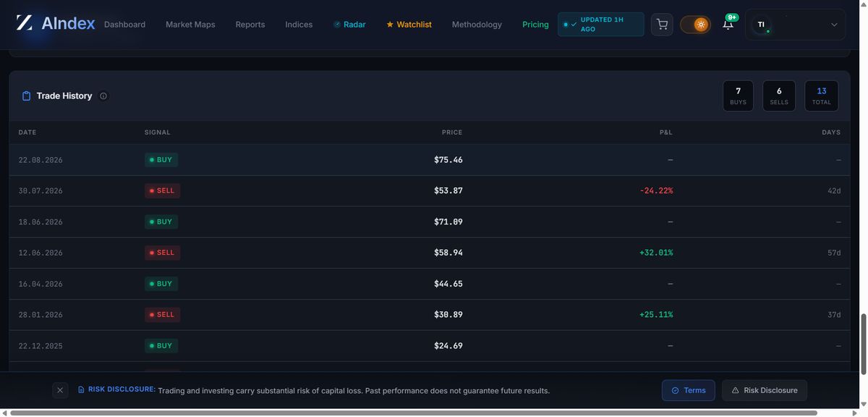Screen dimensions: 868x417
Task: Open the Risk Disclosure button
Action: pyautogui.click(x=765, y=390)
